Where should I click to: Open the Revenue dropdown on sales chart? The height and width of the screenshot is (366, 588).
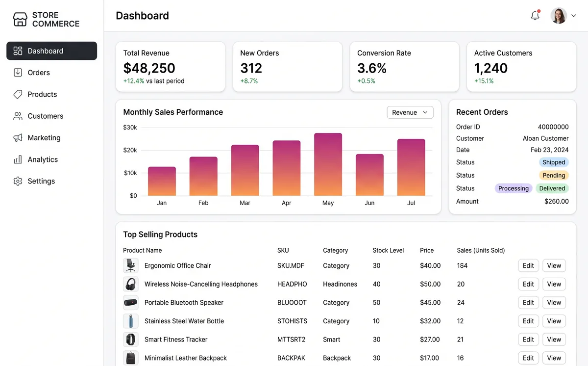[410, 112]
